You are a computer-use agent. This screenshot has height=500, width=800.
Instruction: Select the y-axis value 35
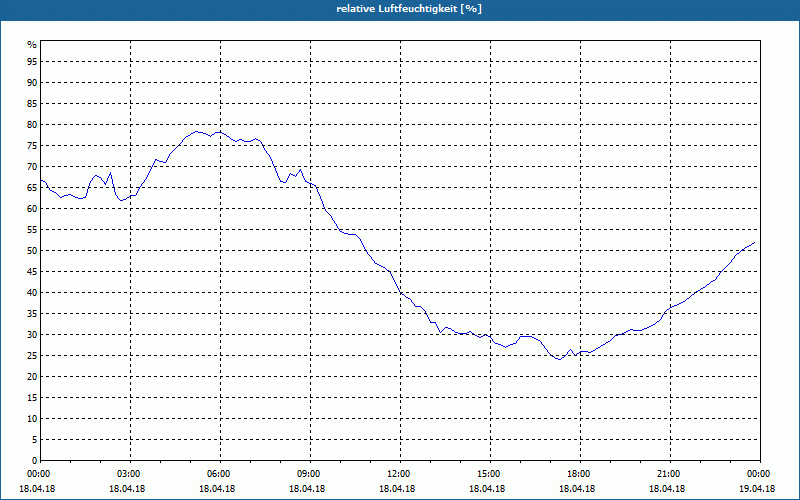[x=32, y=313]
